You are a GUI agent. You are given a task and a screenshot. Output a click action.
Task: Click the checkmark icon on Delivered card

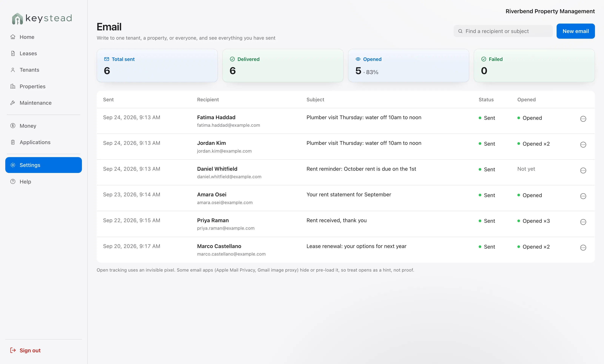point(232,59)
